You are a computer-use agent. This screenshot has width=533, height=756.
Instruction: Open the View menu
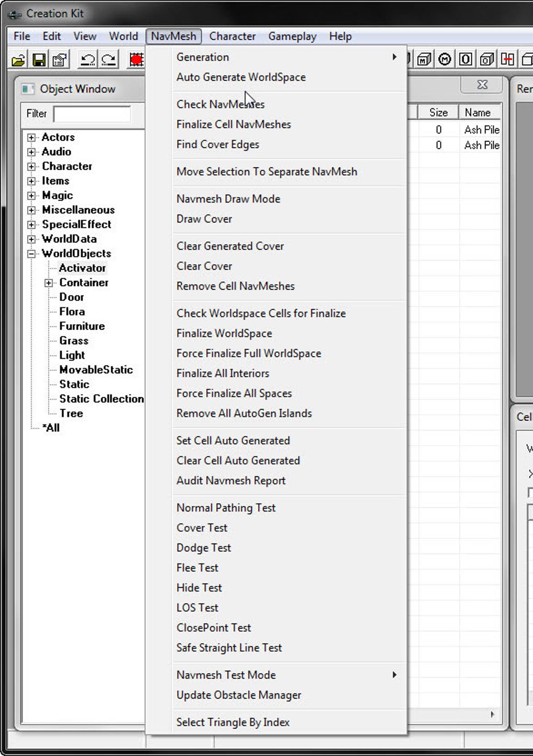[85, 36]
